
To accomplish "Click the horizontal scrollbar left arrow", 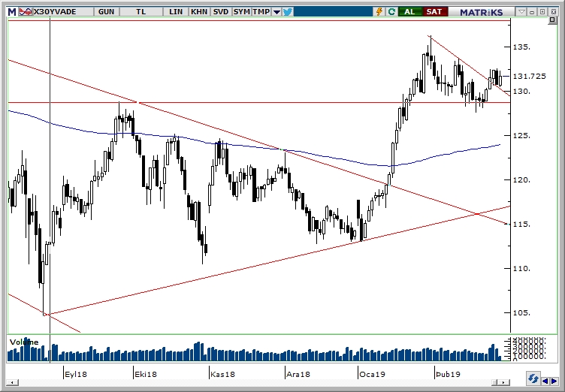I will 13,382.
